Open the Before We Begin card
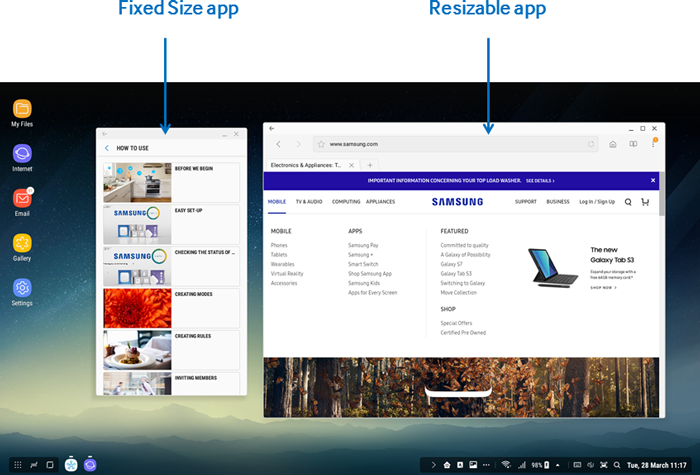 pyautogui.click(x=171, y=183)
